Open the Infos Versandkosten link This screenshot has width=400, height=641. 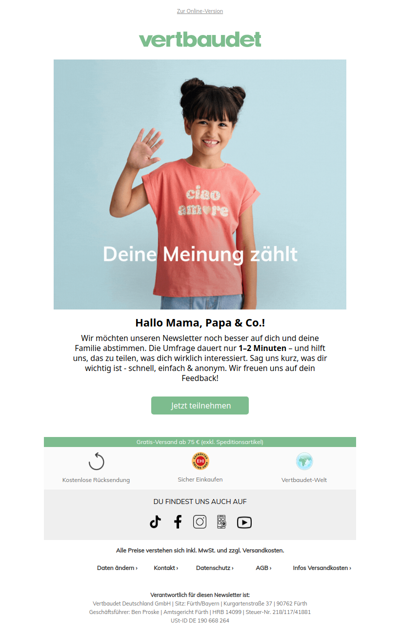tap(322, 568)
